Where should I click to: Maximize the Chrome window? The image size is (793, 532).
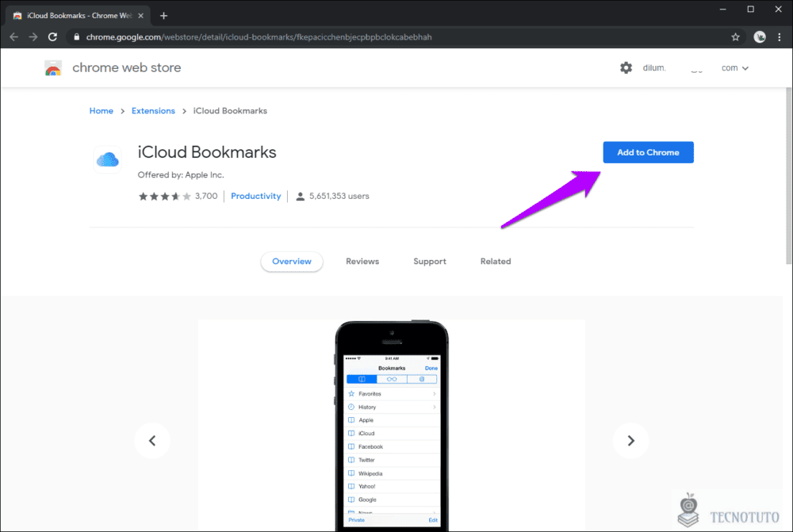750,9
